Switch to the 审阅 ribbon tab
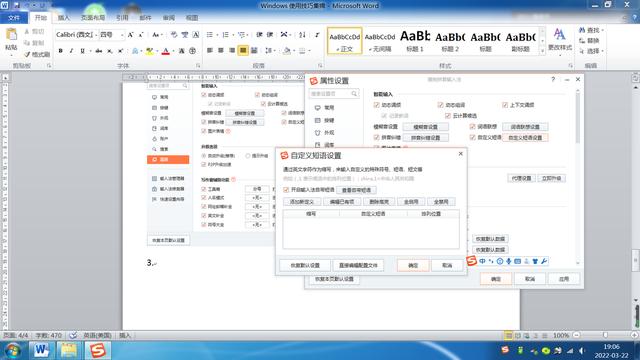Viewport: 640px width, 360px height. coord(169,18)
